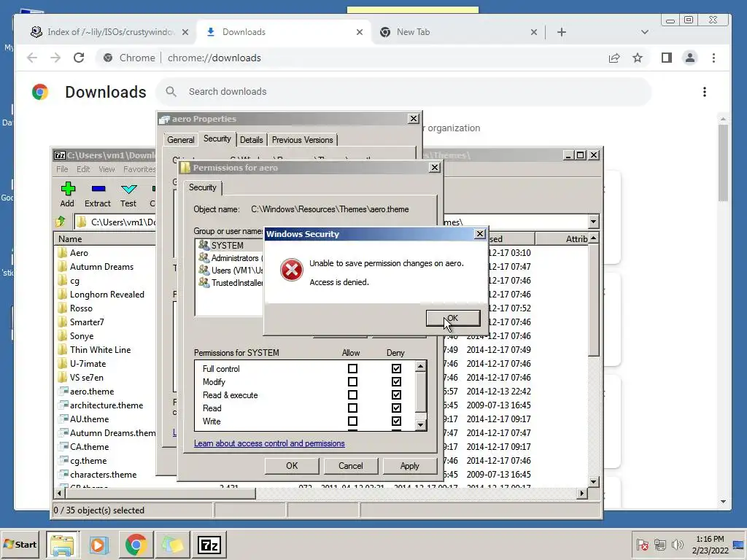Click the 7-Zip taskbar icon

tap(209, 544)
